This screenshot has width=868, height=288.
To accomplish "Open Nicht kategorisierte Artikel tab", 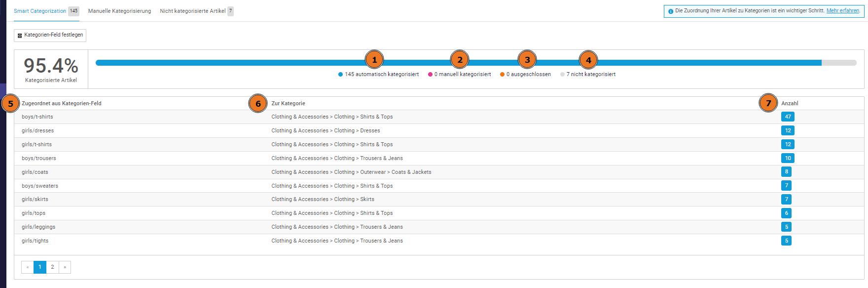I will click(196, 11).
